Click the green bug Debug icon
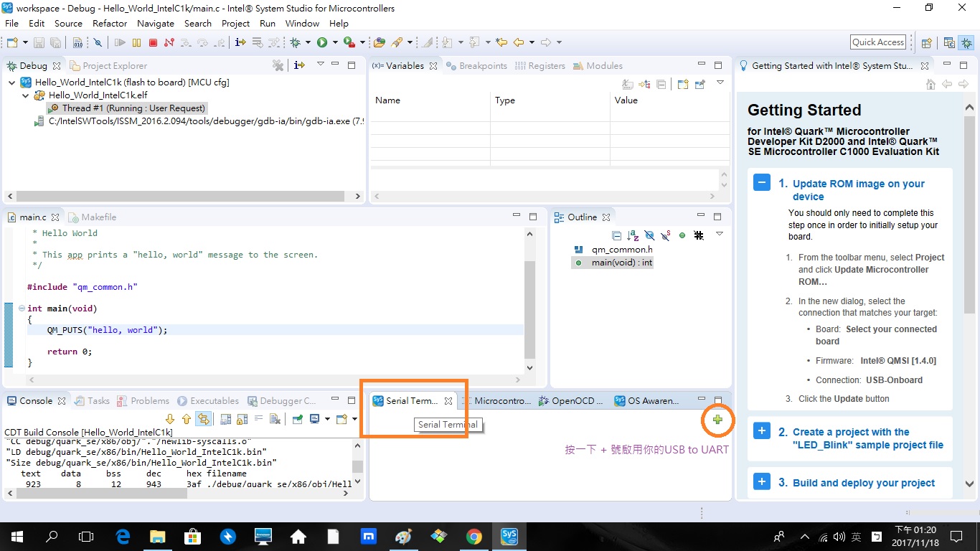 click(295, 42)
